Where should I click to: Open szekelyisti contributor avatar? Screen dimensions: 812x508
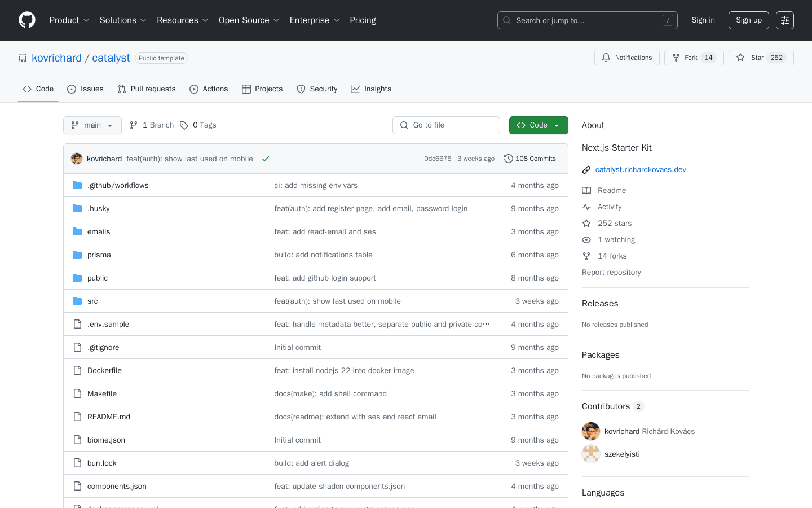tap(591, 454)
